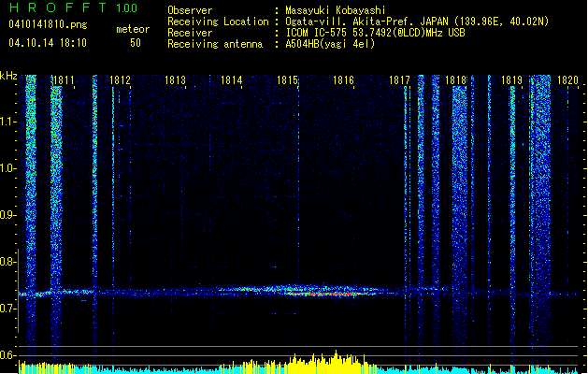The image size is (588, 374).
Task: Click the 1.1 kHz frequency axis label
Action: [8, 122]
